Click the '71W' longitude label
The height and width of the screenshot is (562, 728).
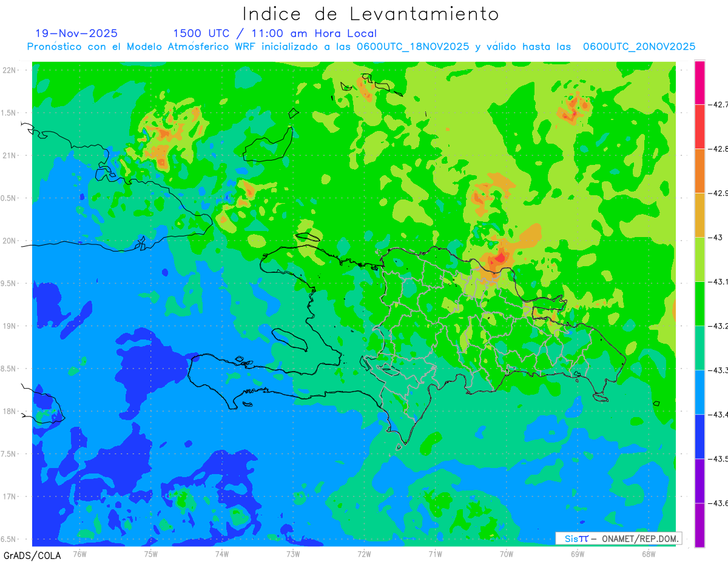pyautogui.click(x=435, y=554)
